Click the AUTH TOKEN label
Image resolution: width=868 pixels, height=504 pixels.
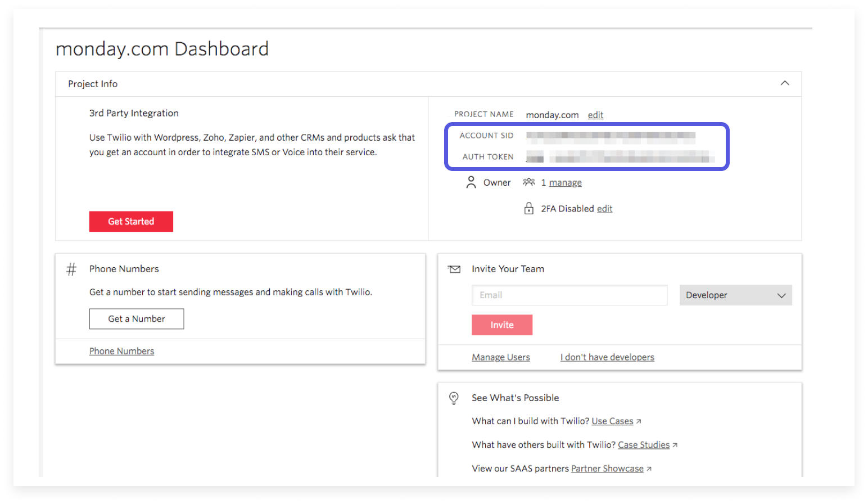pos(488,157)
